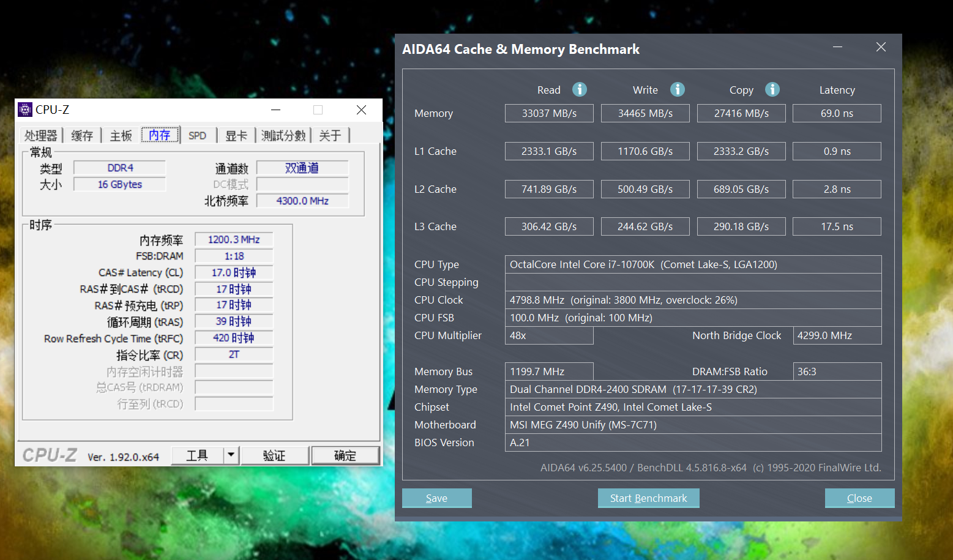The height and width of the screenshot is (560, 953).
Task: Click the Save button in AIDA64
Action: click(437, 498)
